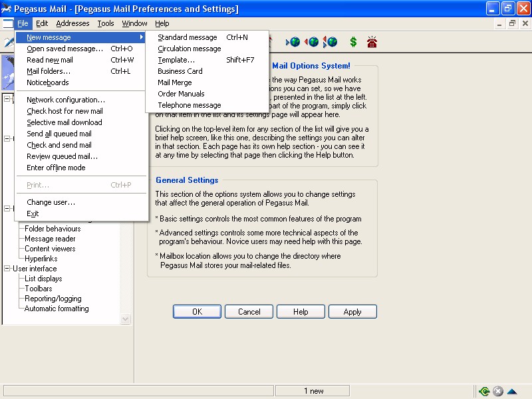The image size is (532, 399).
Task: Choose Circulation message from submenu
Action: tap(207, 49)
